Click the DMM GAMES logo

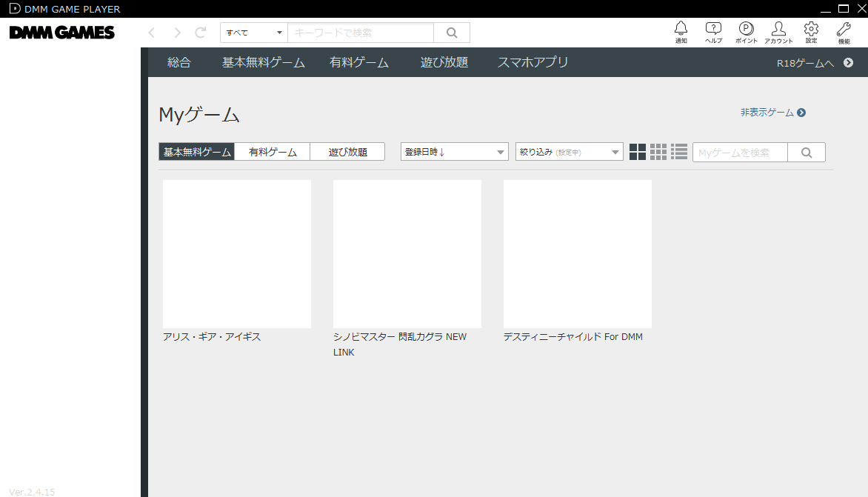[x=62, y=33]
